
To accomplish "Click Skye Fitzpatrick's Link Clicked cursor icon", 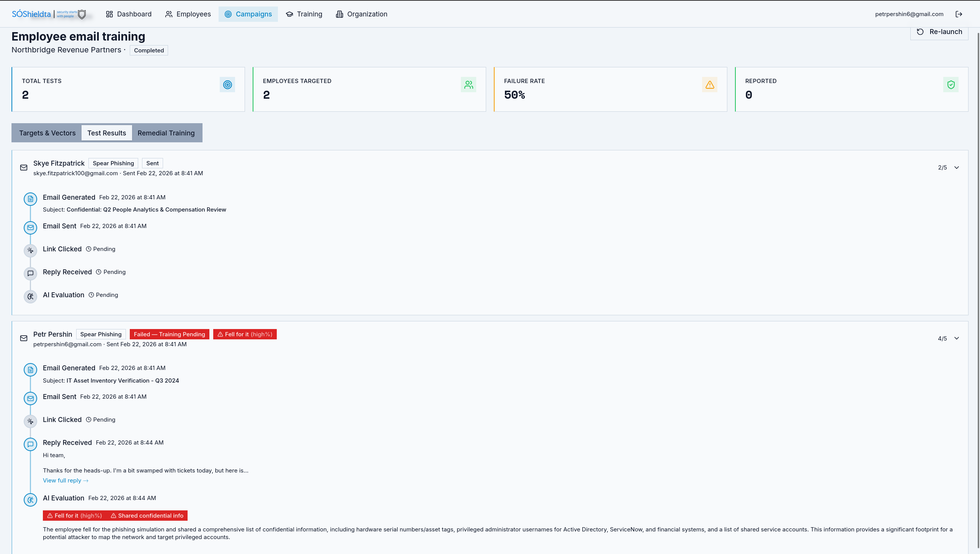I will (30, 251).
